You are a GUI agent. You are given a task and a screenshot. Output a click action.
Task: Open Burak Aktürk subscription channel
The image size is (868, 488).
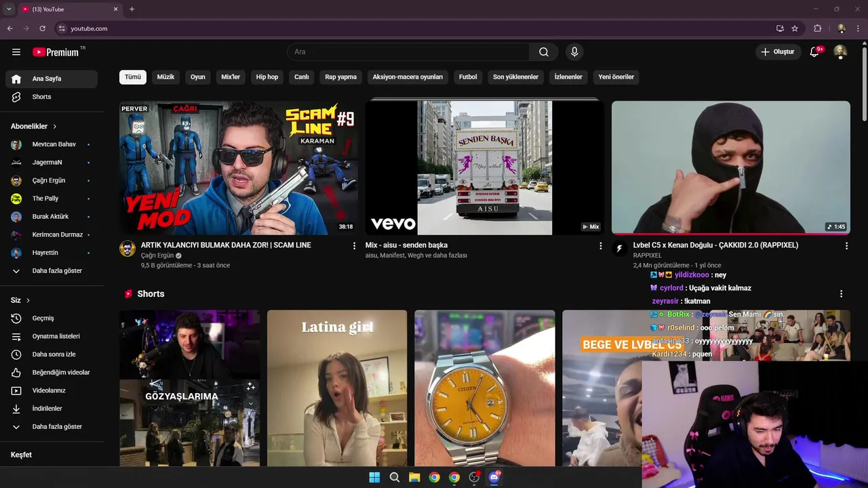[x=52, y=217]
